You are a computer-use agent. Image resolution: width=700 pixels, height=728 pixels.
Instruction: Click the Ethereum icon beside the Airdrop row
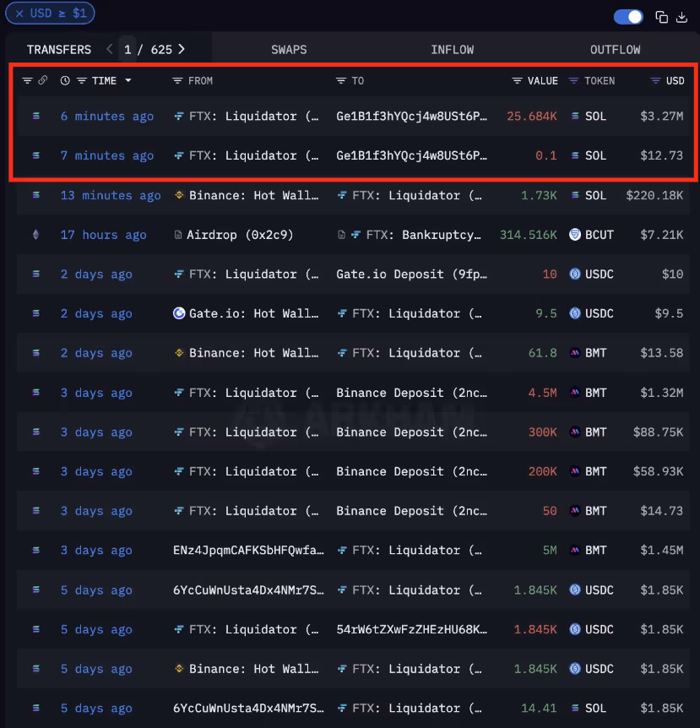(x=35, y=235)
